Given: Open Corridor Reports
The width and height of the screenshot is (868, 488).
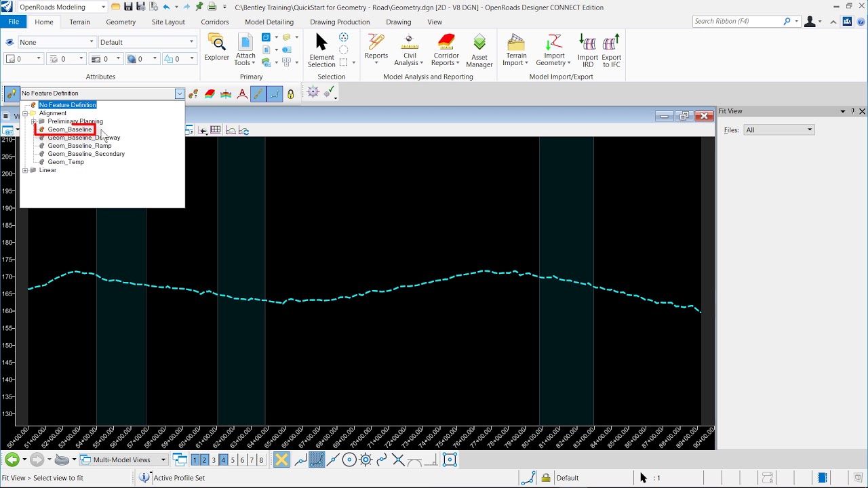Looking at the screenshot, I should pos(446,50).
